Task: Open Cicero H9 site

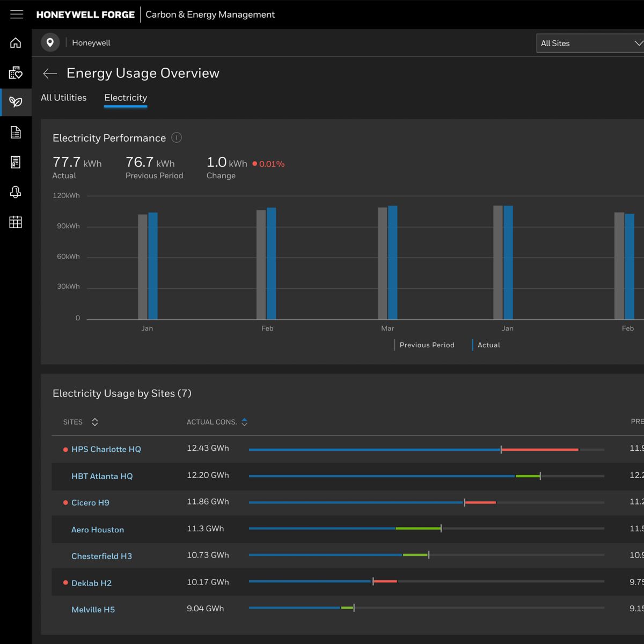Action: [x=90, y=503]
